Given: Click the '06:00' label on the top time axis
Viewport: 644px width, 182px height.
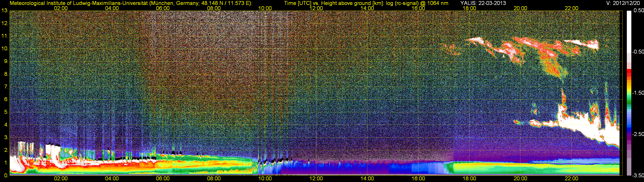Looking at the screenshot, I should pyautogui.click(x=163, y=8).
